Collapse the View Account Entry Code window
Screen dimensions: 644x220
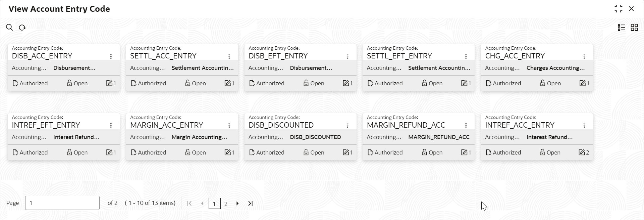(619, 9)
